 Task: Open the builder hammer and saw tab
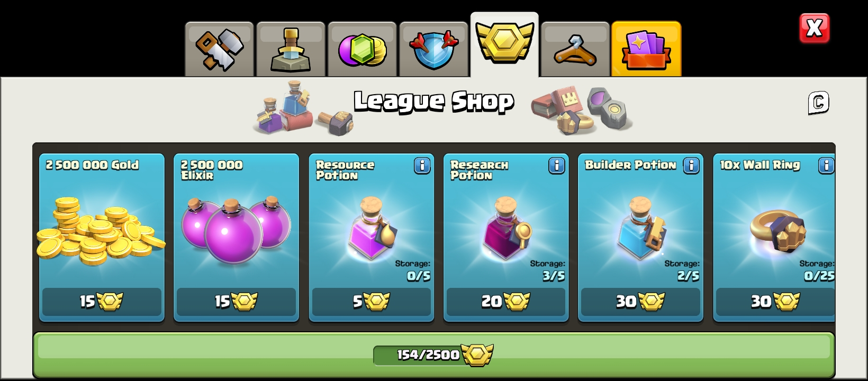pos(219,49)
